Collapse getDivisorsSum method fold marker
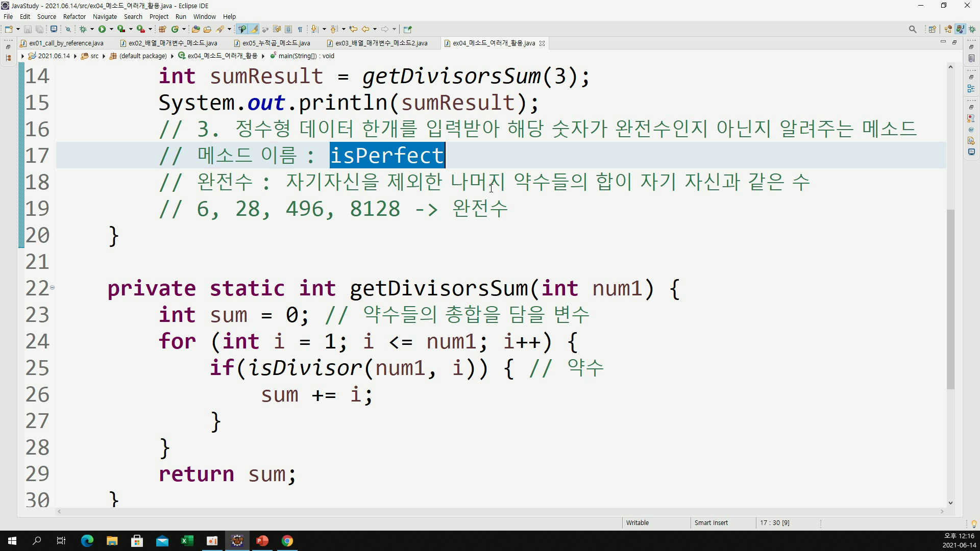This screenshot has width=980, height=551. coord(52,288)
